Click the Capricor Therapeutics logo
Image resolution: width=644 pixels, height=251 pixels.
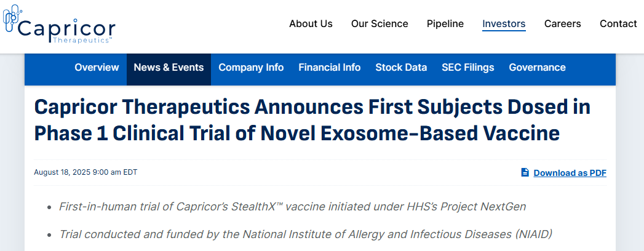point(59,25)
